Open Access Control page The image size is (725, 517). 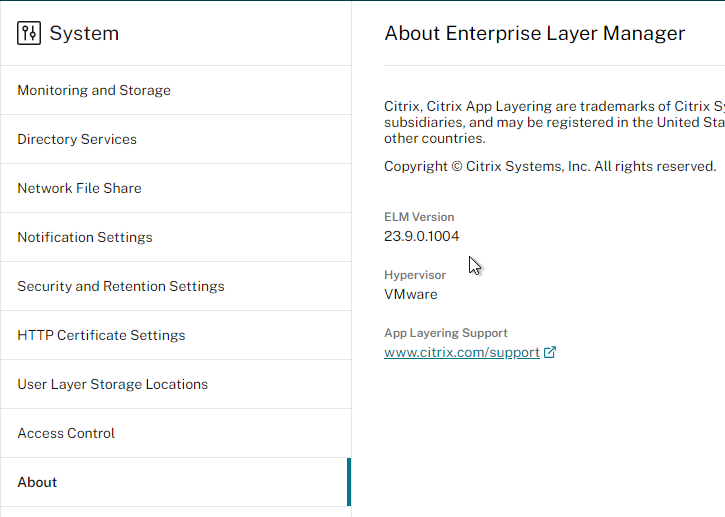pos(176,433)
